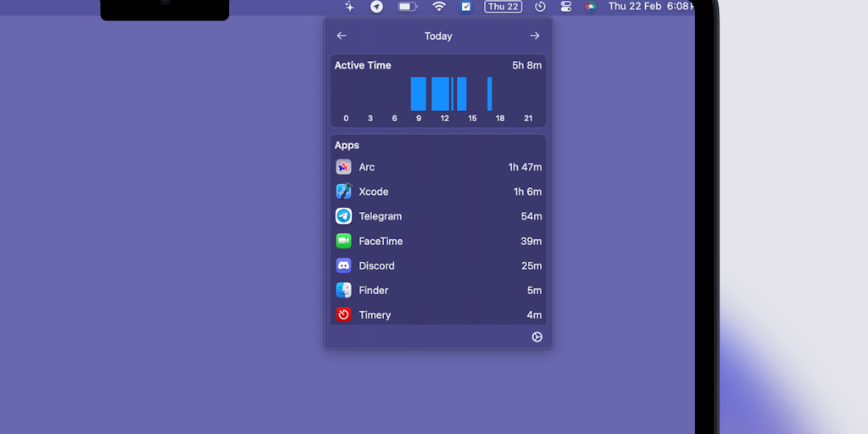Select the FaceTime app name

click(381, 242)
